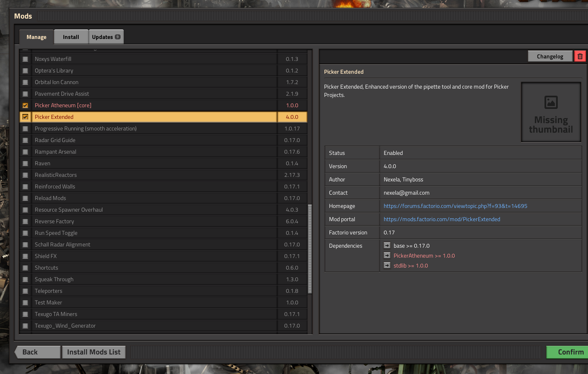
Task: Follow the PickerAtheneum >= 1.0.0 dependency link
Action: [x=424, y=256]
